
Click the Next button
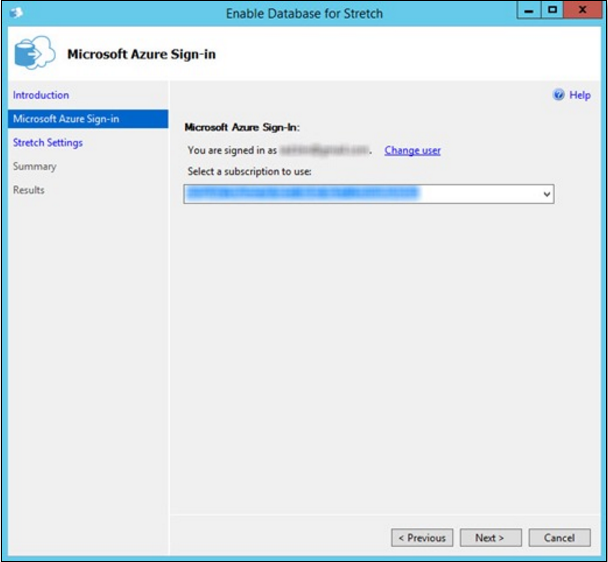pyautogui.click(x=491, y=538)
